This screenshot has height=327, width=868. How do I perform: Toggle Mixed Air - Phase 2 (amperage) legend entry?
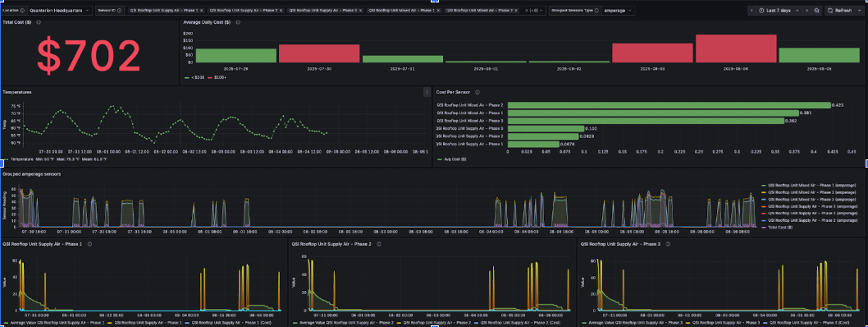(811, 192)
